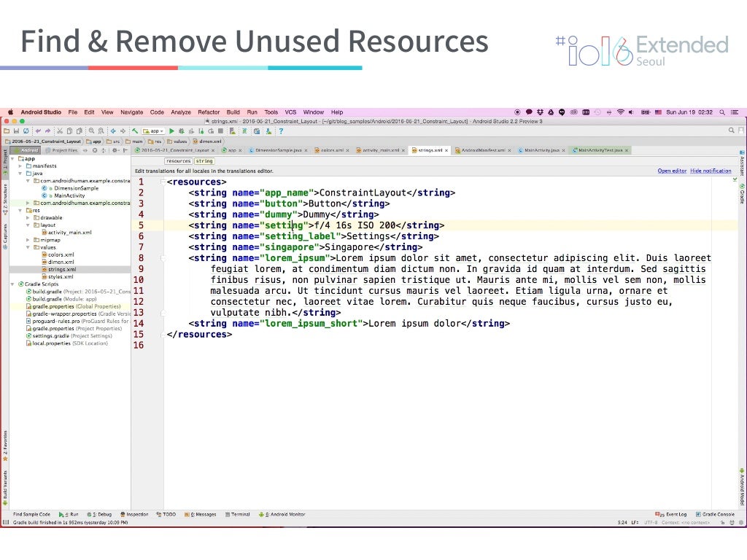Viewport: 747px width, 560px height.
Task: Select the Android project view tab
Action: [x=27, y=150]
